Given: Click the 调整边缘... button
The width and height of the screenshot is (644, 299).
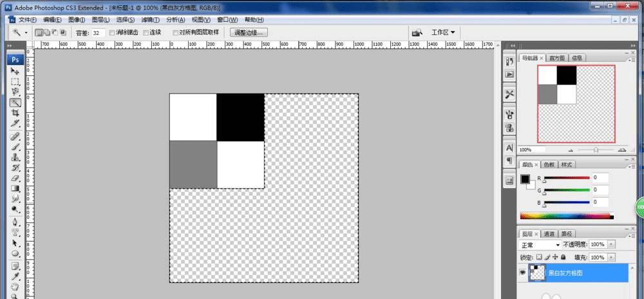Looking at the screenshot, I should tap(249, 32).
